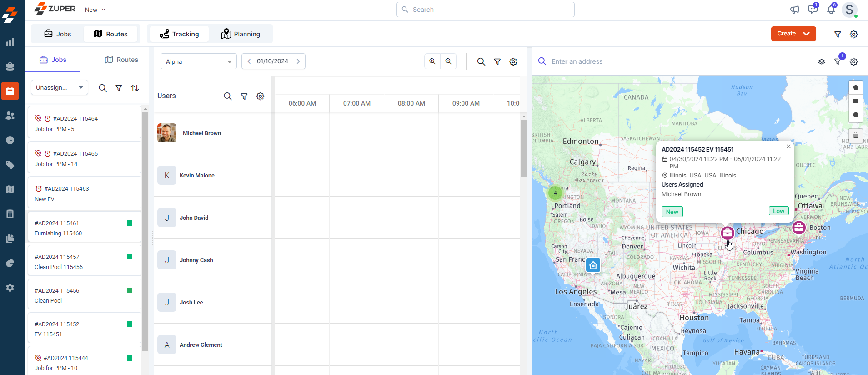Click the announcements megaphone icon
Image resolution: width=868 pixels, height=375 pixels.
click(794, 10)
